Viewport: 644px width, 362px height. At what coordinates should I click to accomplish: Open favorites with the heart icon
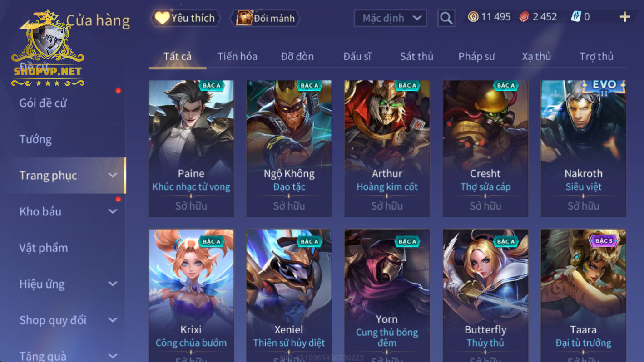162,18
